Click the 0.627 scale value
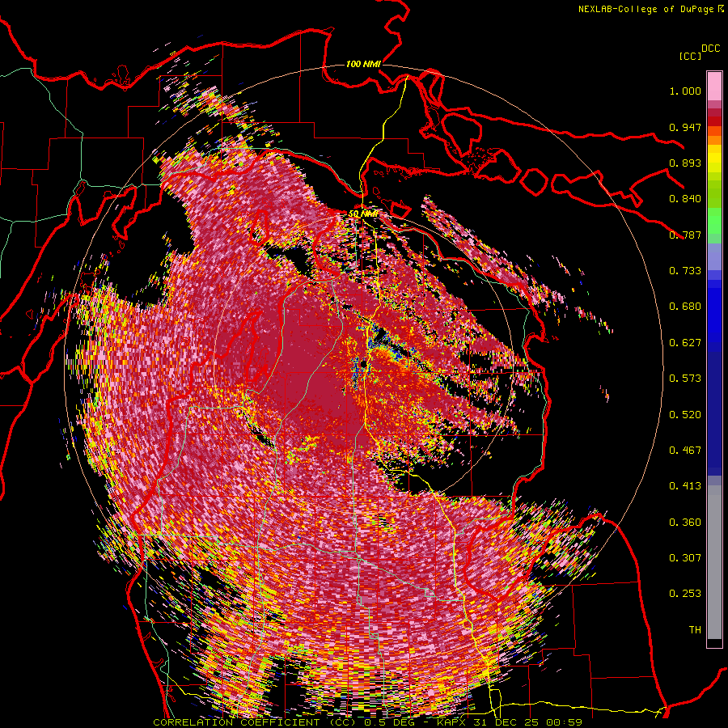The image size is (728, 728). click(685, 343)
